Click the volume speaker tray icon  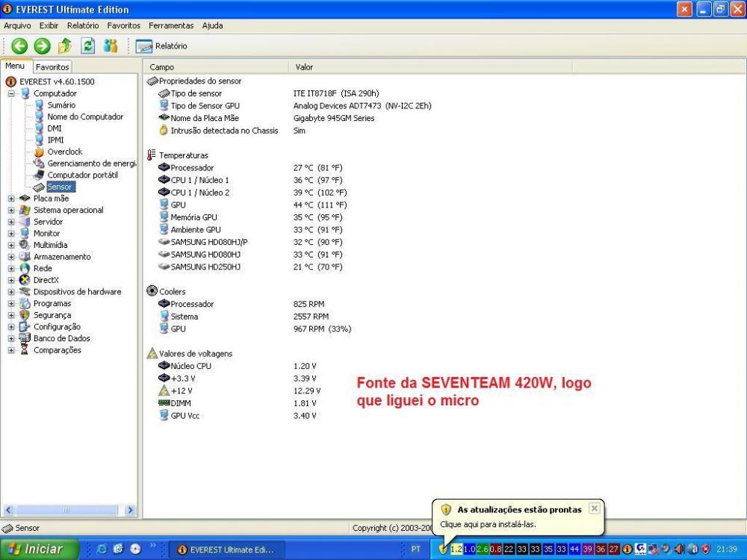coord(680,549)
